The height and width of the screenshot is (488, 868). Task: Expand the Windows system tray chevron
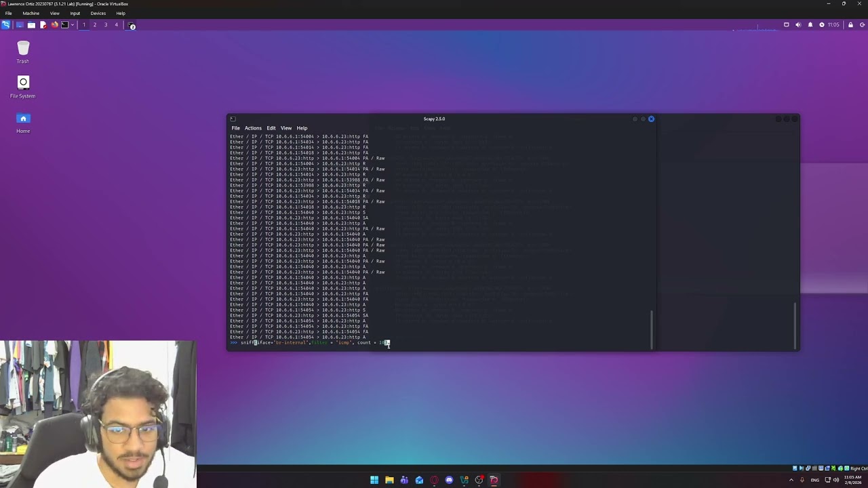791,480
